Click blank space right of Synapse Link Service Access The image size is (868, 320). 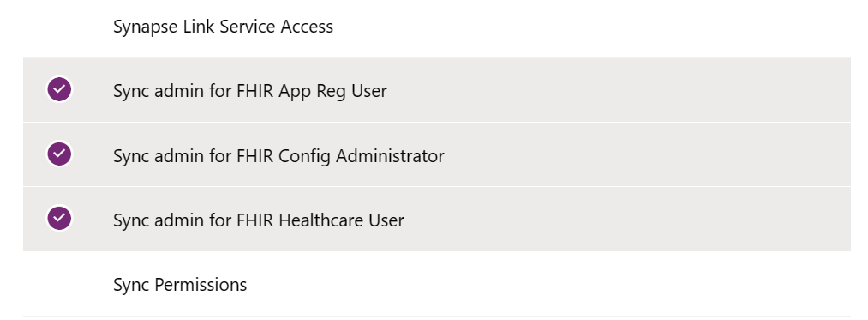(x=592, y=26)
